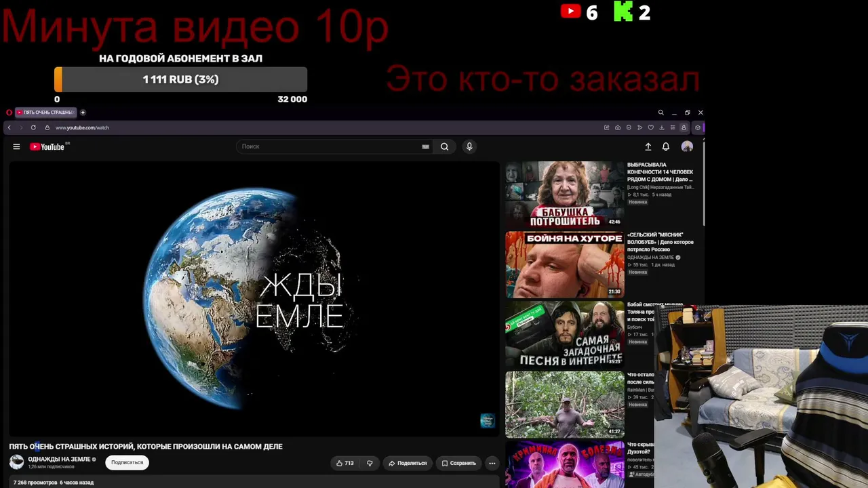The image size is (868, 488).
Task: Click the Поделиться share button
Action: [408, 463]
